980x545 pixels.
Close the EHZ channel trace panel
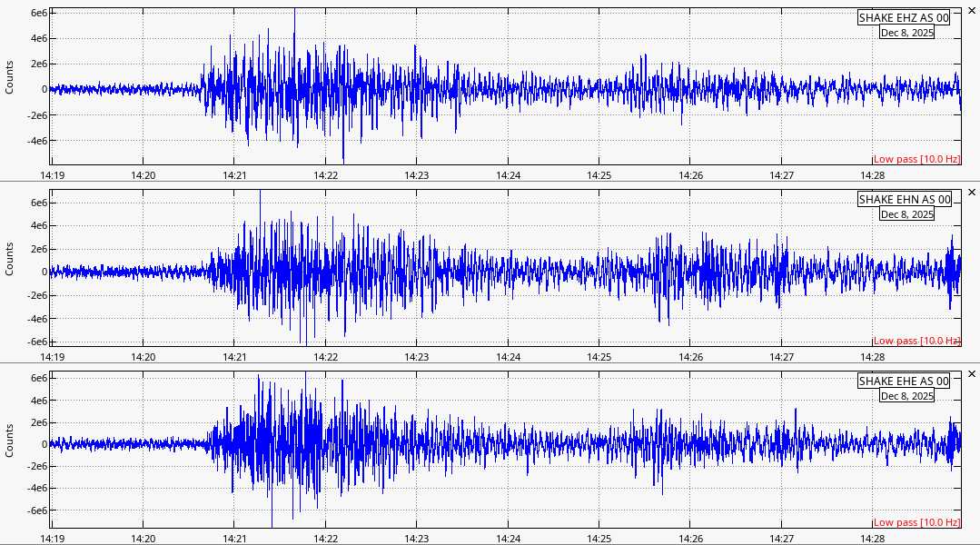[x=971, y=11]
